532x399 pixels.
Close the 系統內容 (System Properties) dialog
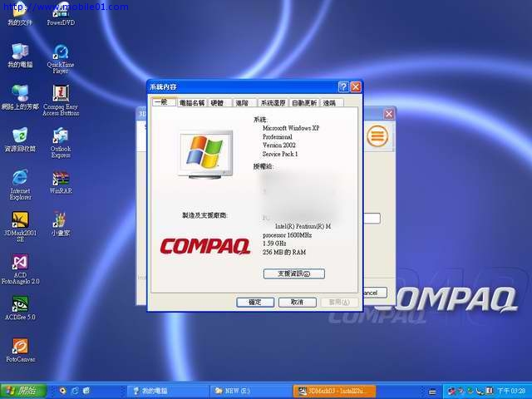[x=355, y=86]
